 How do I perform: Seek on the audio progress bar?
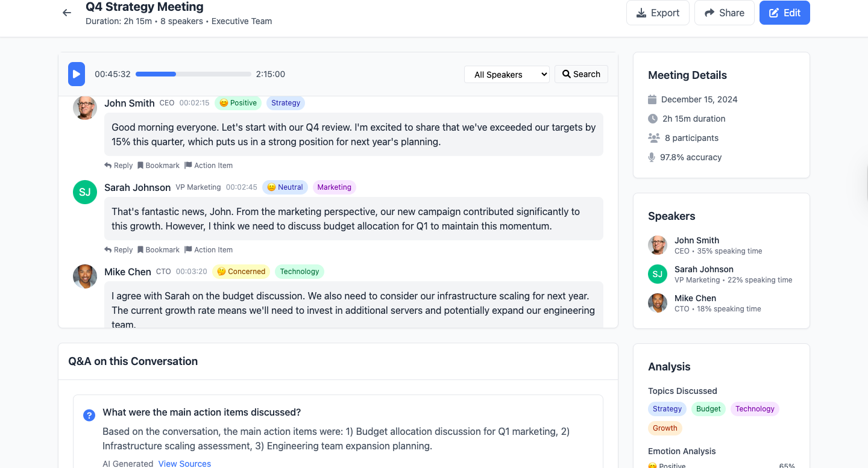click(193, 74)
